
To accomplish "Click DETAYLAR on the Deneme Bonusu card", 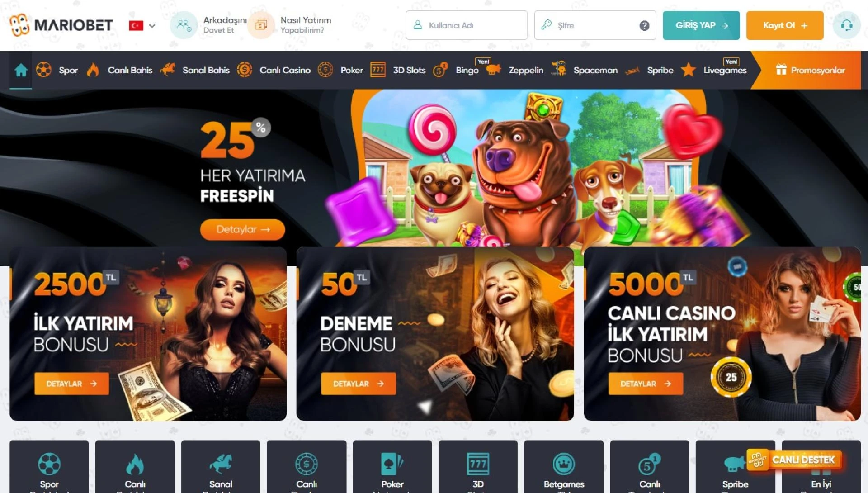I will pos(359,384).
